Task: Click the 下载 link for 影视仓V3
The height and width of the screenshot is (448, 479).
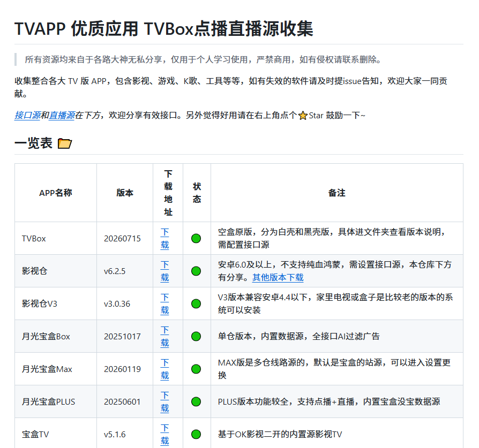Action: 164,303
